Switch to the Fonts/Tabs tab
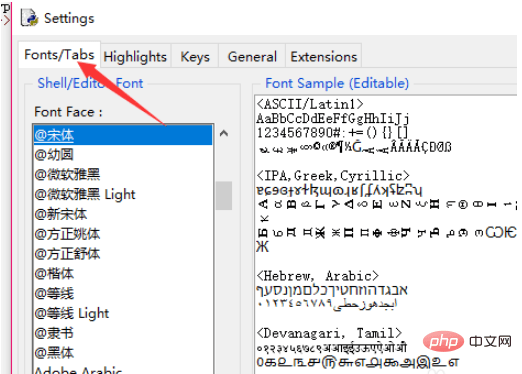522x374 pixels. point(59,55)
